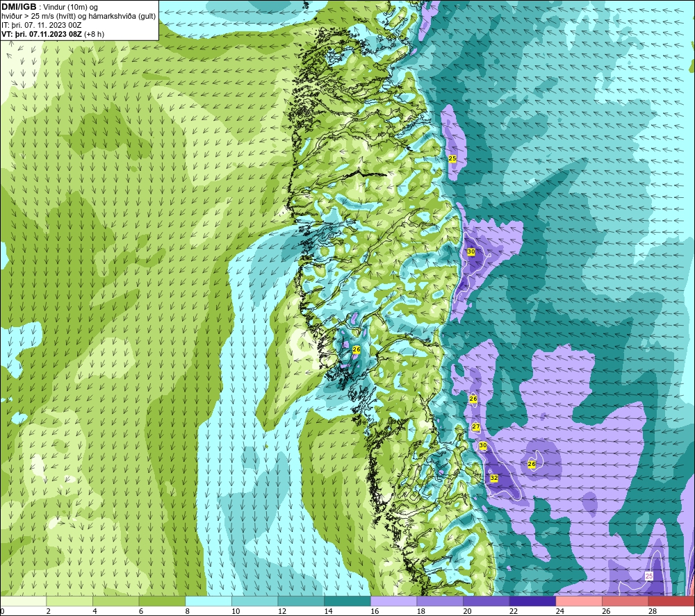Click the legend scale value 26

pos(606,611)
